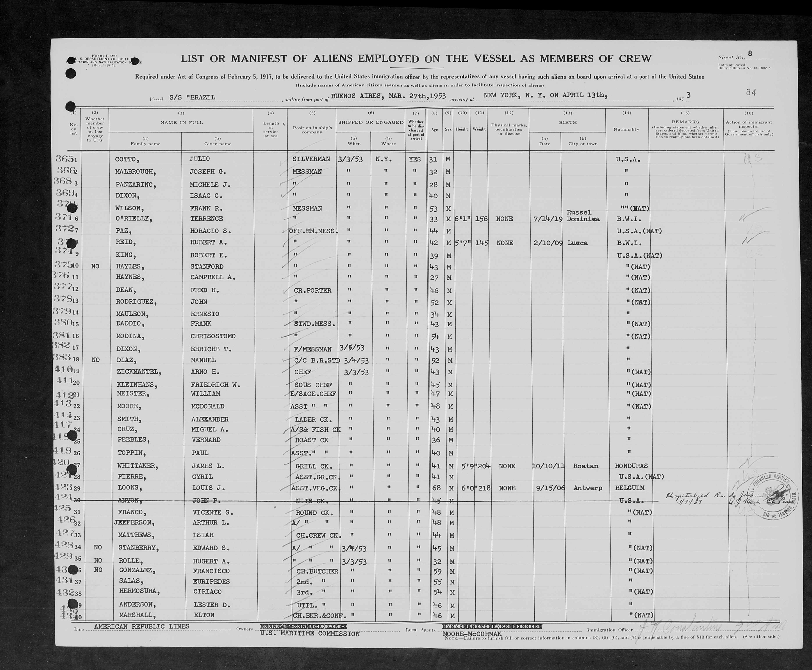The height and width of the screenshot is (670, 812).
Task: Select the family name WHITTAKER
Action: coord(138,466)
